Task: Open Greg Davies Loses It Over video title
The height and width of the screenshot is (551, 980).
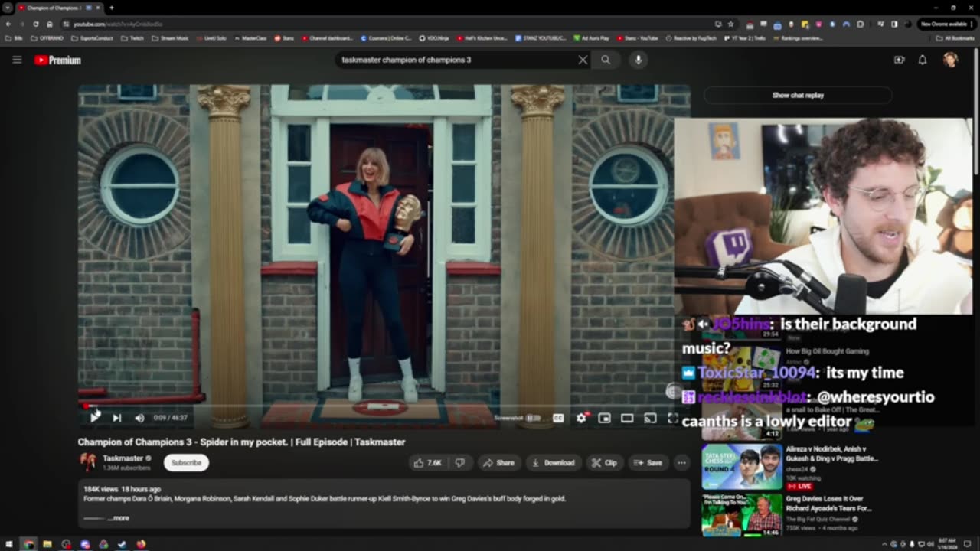Action: coord(828,504)
